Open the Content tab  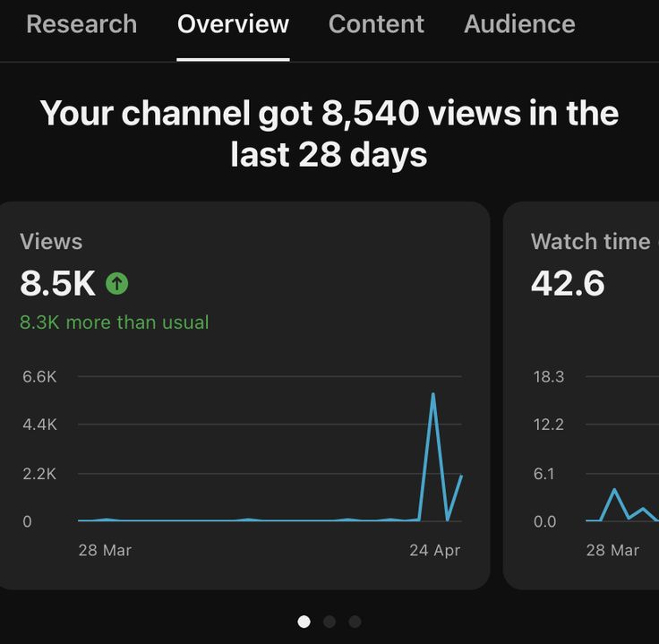pyautogui.click(x=376, y=24)
